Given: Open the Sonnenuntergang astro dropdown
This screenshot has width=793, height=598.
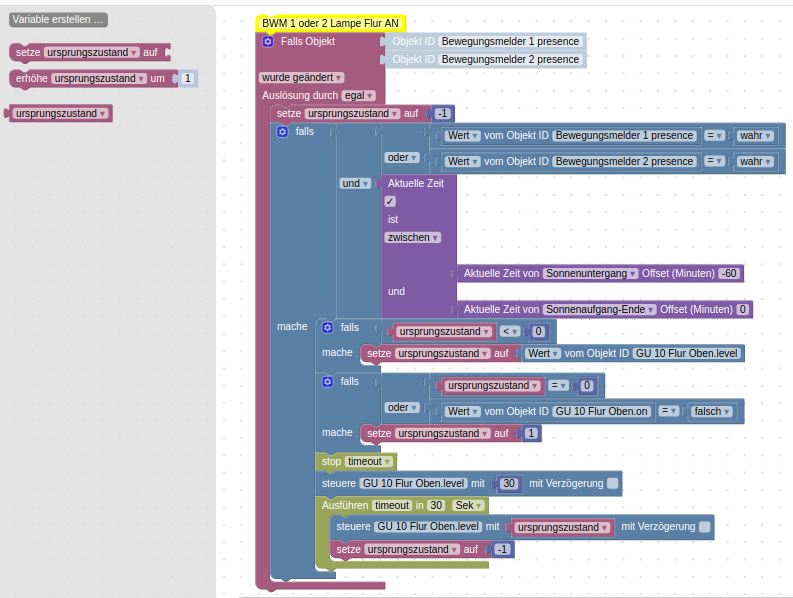Looking at the screenshot, I should pyautogui.click(x=591, y=273).
